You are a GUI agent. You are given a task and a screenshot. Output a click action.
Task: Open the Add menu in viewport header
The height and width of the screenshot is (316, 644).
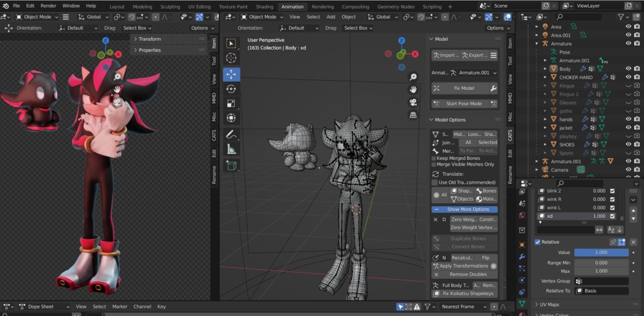pos(331,17)
